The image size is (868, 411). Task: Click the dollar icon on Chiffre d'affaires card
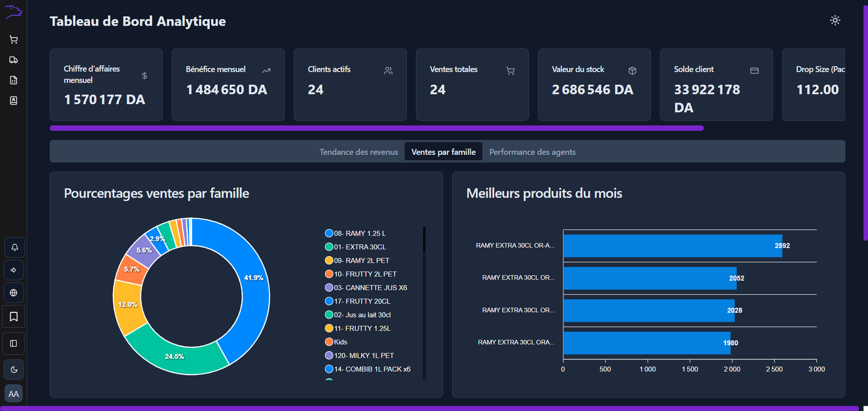click(x=144, y=75)
